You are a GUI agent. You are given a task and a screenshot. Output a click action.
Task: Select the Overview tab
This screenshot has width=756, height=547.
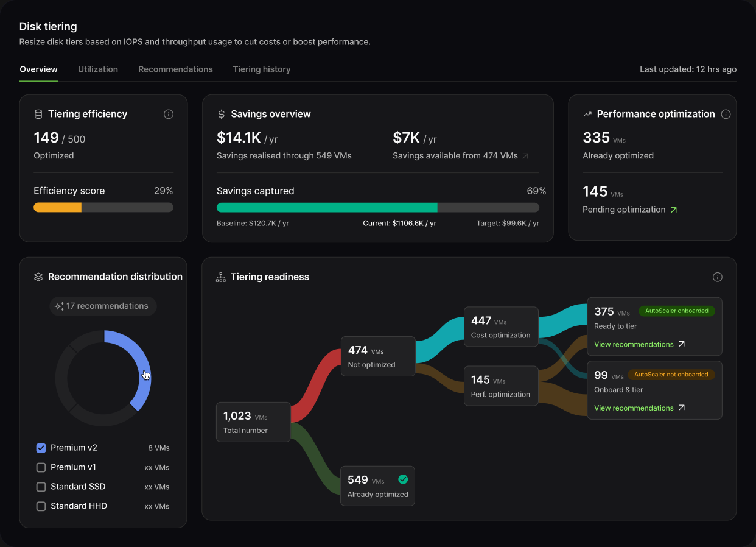tap(39, 69)
